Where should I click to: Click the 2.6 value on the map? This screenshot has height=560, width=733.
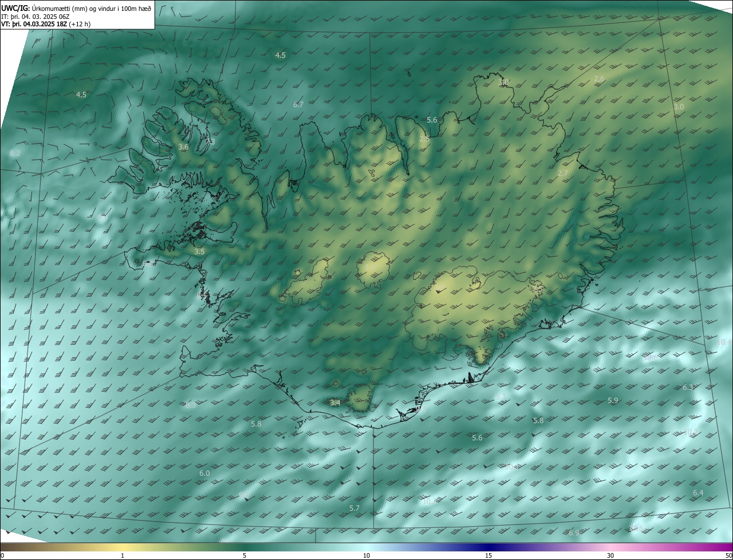[x=599, y=78]
